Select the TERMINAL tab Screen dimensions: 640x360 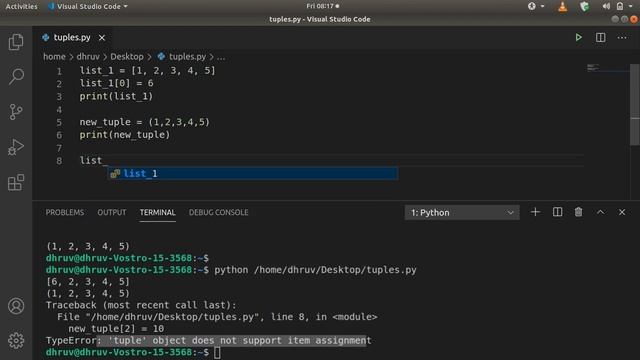coord(158,212)
